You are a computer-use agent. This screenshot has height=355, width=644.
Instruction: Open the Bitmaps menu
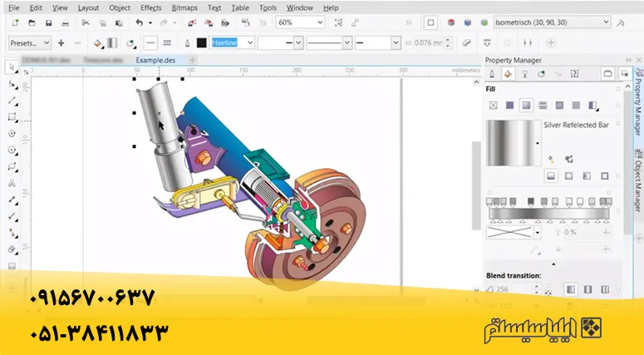pyautogui.click(x=184, y=7)
